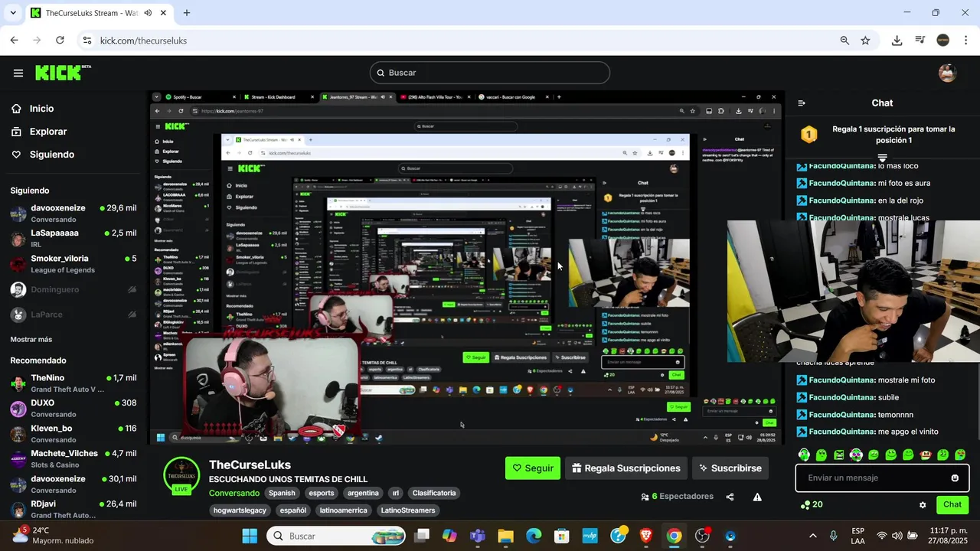Open the media control icon in toolbar
Viewport: 980px width, 551px height.
920,41
